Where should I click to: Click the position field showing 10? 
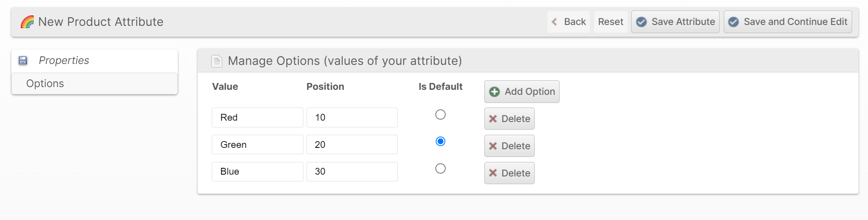coord(352,117)
